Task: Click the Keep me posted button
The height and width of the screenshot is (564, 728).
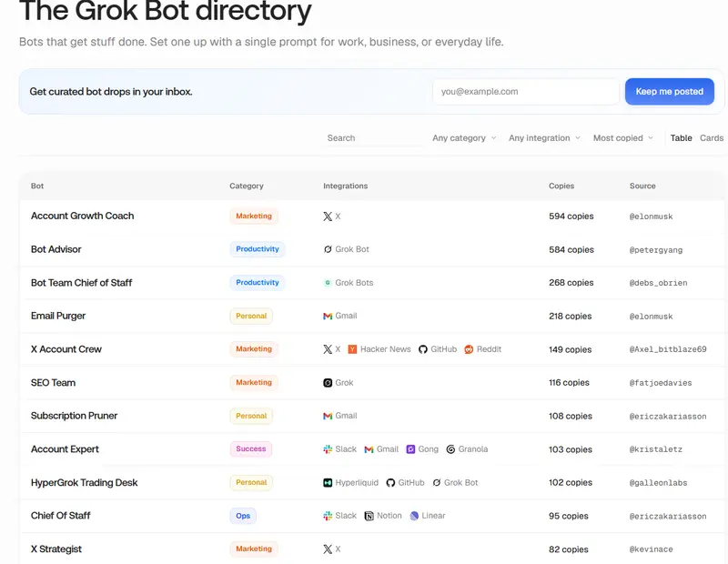Action: [669, 92]
